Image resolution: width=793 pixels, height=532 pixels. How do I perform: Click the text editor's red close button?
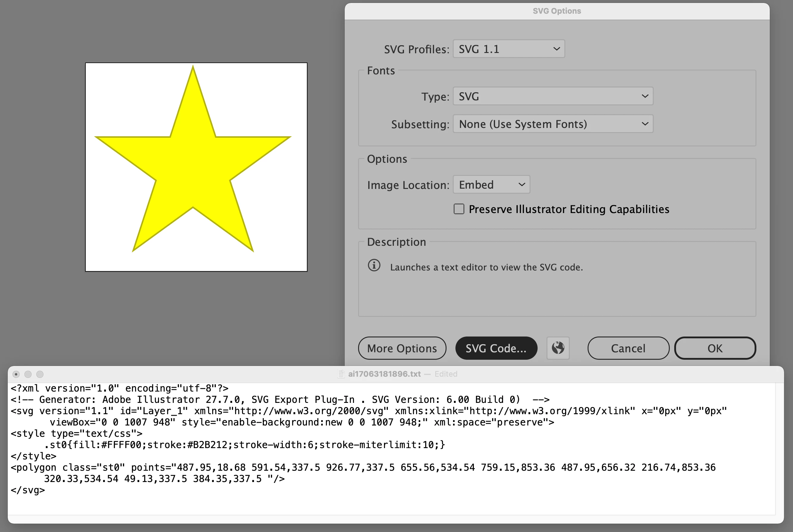(16, 374)
